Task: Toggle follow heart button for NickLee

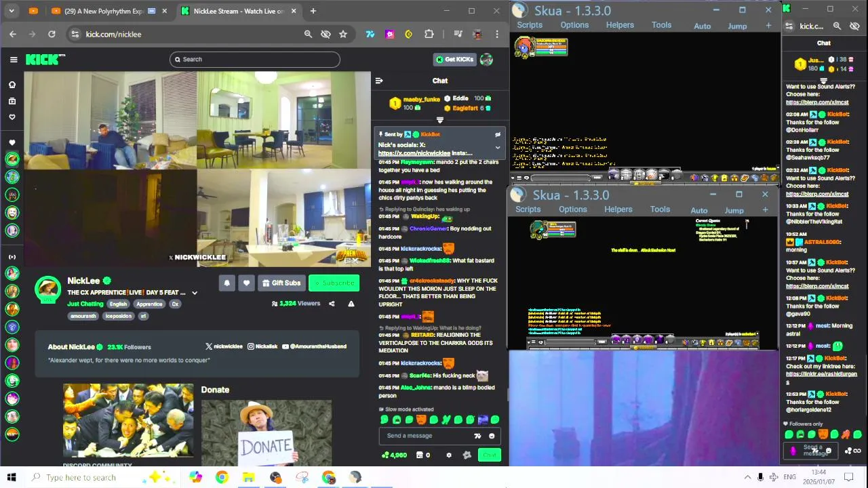Action: [x=246, y=283]
